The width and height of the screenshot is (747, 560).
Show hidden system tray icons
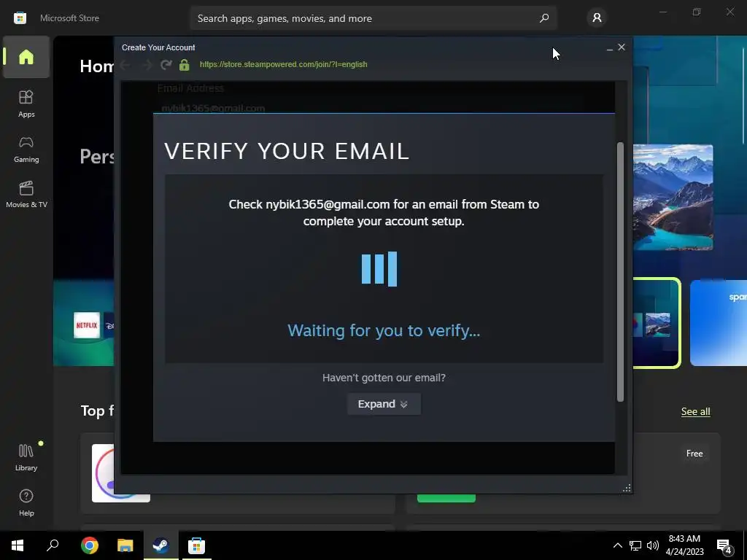[617, 545]
